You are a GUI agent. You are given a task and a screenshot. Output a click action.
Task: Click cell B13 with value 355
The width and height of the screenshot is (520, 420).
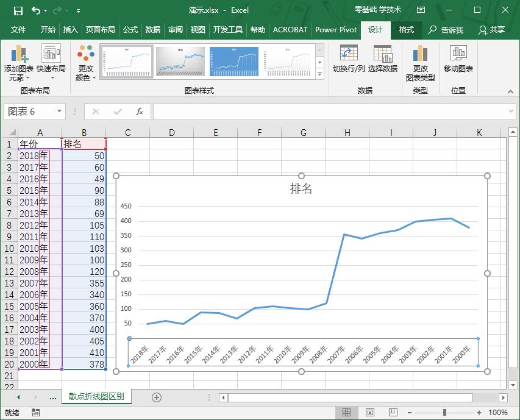pyautogui.click(x=84, y=283)
